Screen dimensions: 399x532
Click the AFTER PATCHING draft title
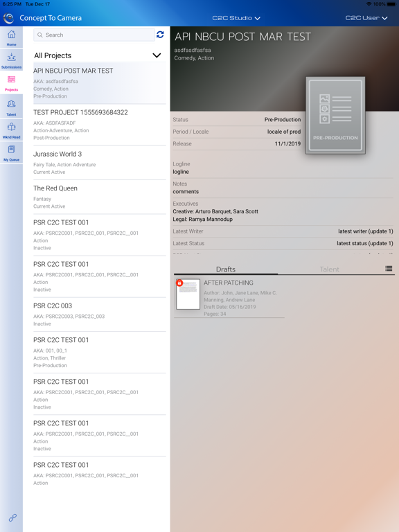point(229,283)
